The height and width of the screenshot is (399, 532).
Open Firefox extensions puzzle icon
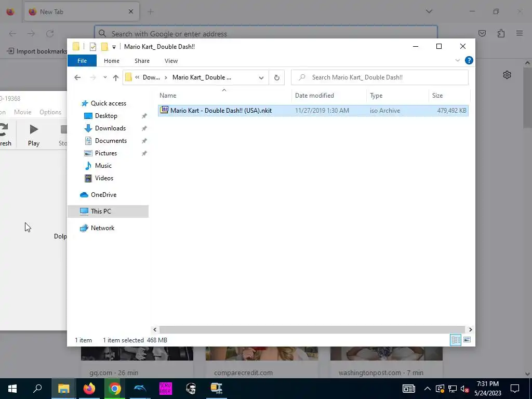pos(501,33)
